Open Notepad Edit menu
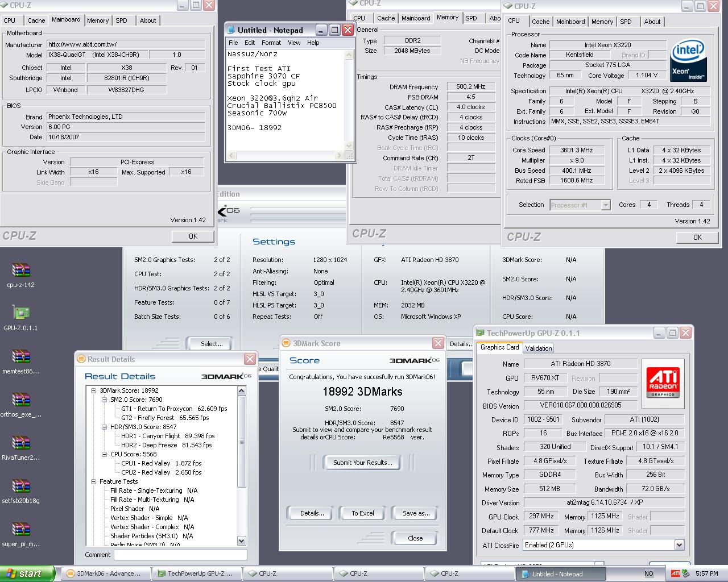728x582 pixels. click(250, 43)
